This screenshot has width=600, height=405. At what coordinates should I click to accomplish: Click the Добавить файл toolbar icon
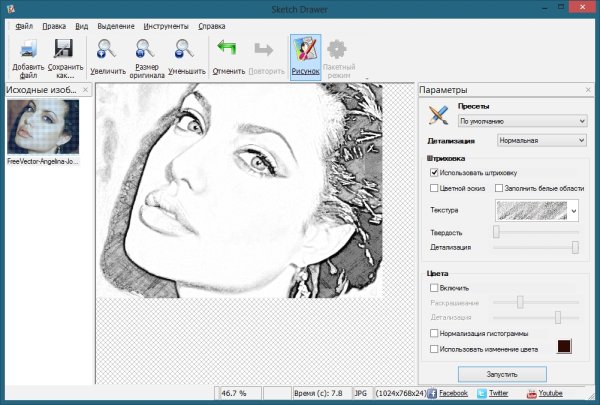(29, 50)
